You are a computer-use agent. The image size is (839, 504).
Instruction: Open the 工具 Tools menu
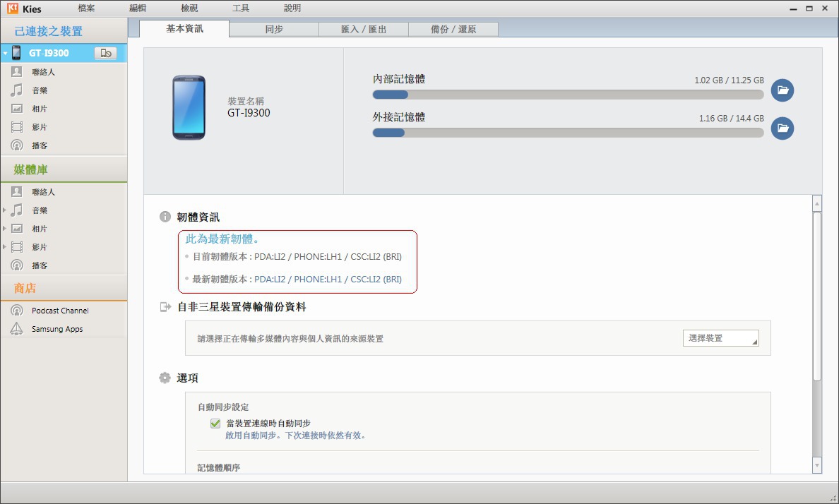(x=241, y=8)
